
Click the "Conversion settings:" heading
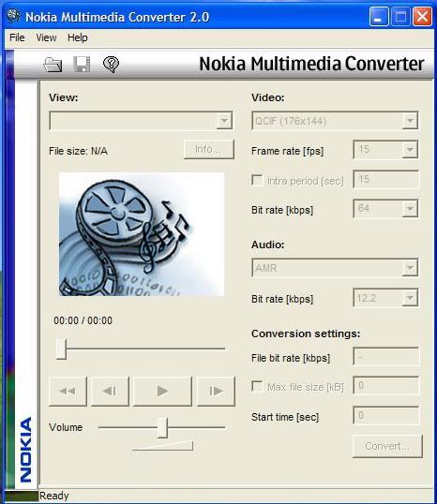point(306,334)
